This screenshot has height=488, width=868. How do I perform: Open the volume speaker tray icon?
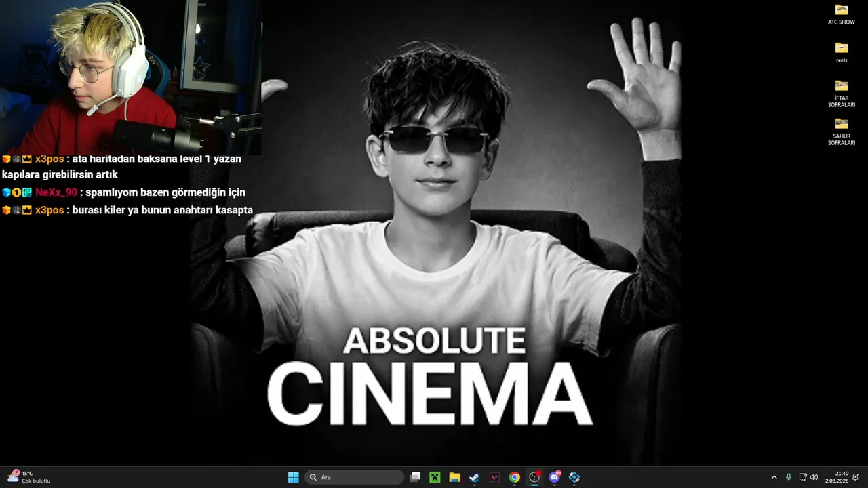pyautogui.click(x=814, y=477)
